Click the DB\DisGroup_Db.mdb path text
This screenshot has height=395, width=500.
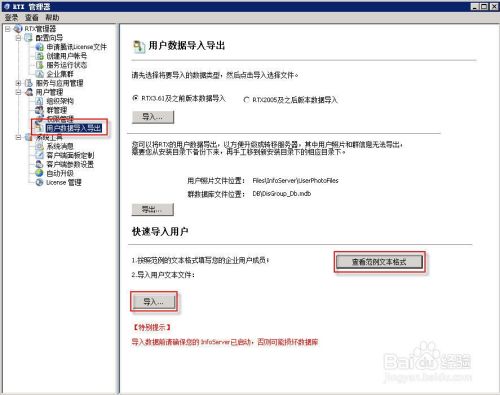tap(282, 193)
